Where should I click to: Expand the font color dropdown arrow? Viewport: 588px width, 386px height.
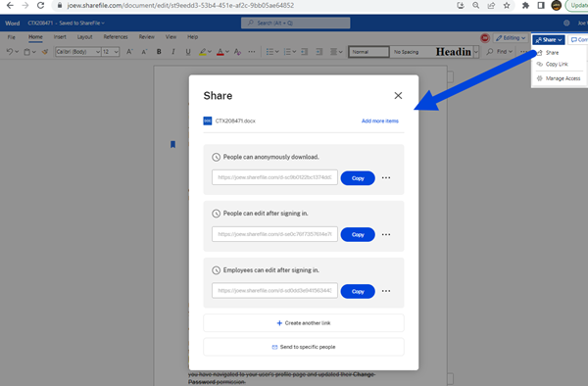227,52
